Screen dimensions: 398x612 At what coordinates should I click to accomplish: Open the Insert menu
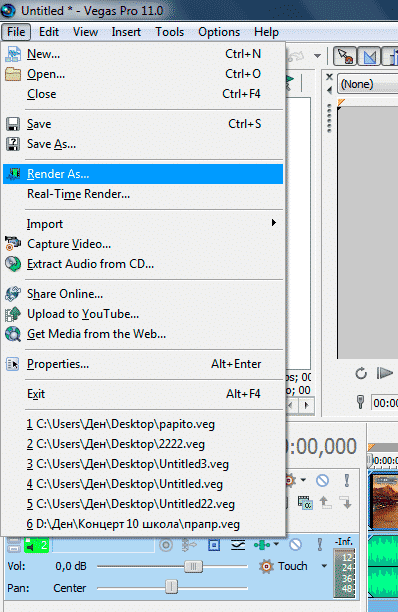126,32
